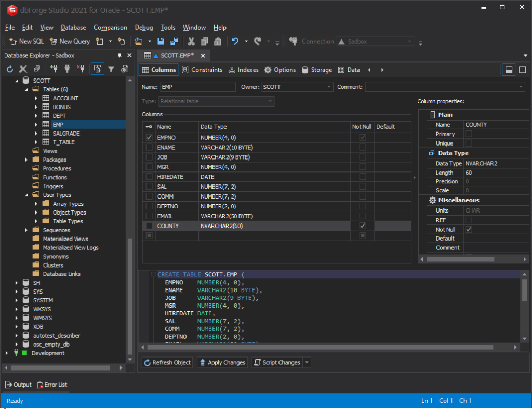Screen dimensions: 532x410
Task: Apply a filter in Database Explorer
Action: [111, 69]
